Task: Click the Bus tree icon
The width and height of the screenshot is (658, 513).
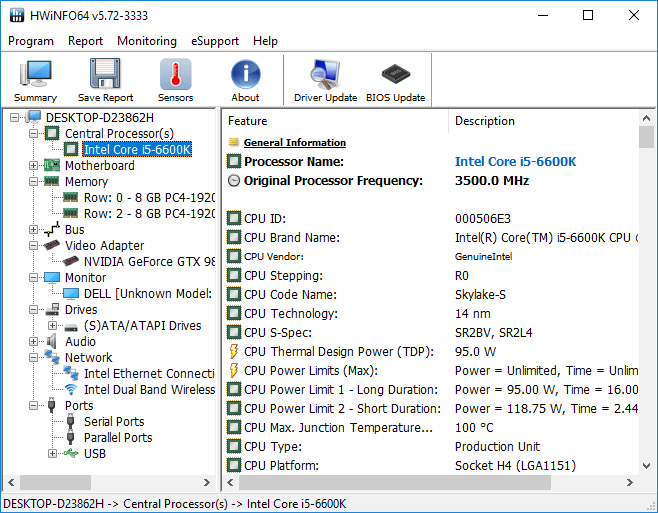Action: coord(52,229)
